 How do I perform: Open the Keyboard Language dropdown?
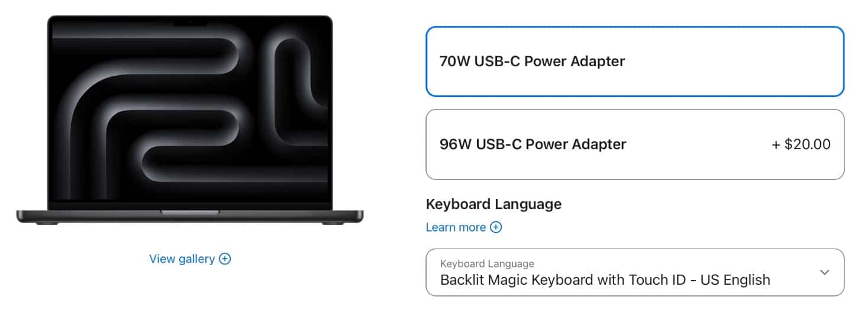coord(634,272)
